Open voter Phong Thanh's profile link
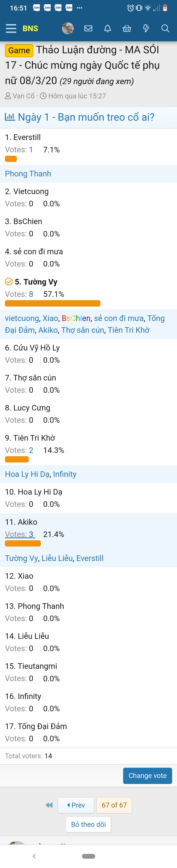The width and height of the screenshot is (177, 868). (x=28, y=174)
